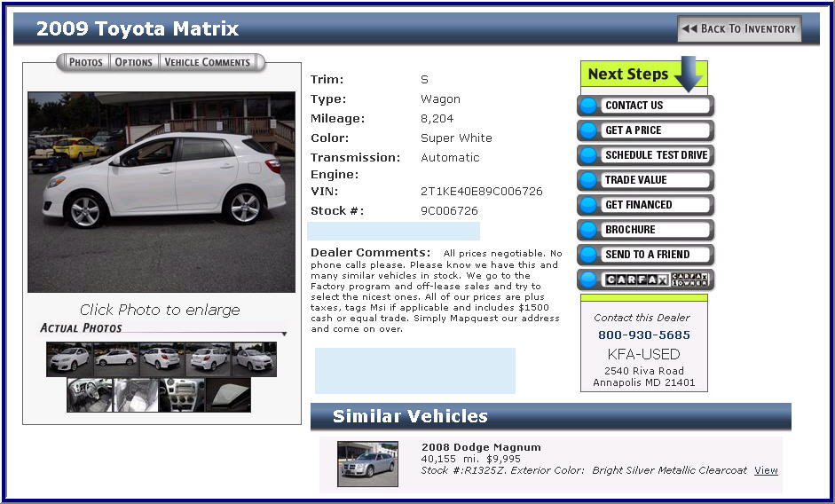Select the dashboard controls thumbnail
This screenshot has height=504, width=835.
click(x=182, y=395)
